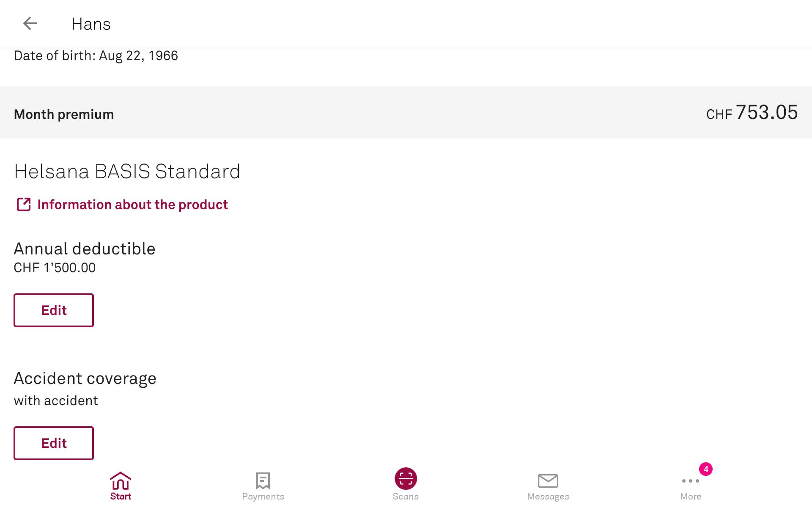Image resolution: width=812 pixels, height=508 pixels.
Task: Select the Scans tab label
Action: pos(405,497)
